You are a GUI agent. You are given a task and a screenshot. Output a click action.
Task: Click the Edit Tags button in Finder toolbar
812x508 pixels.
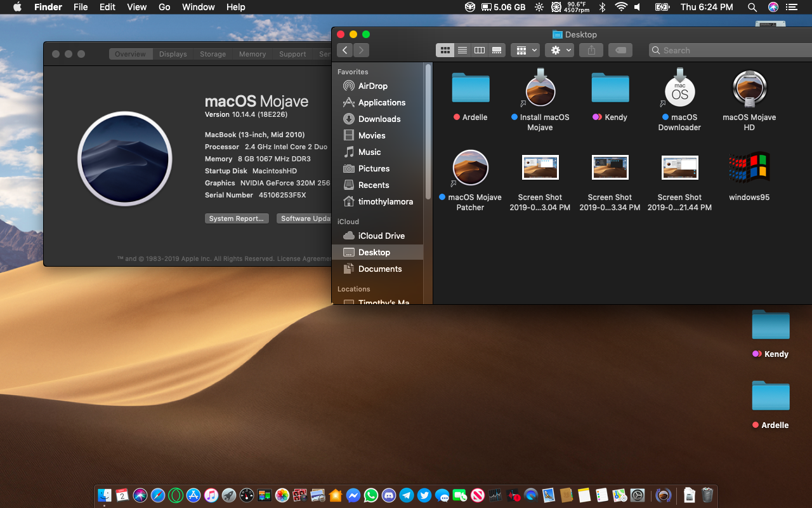click(x=622, y=50)
